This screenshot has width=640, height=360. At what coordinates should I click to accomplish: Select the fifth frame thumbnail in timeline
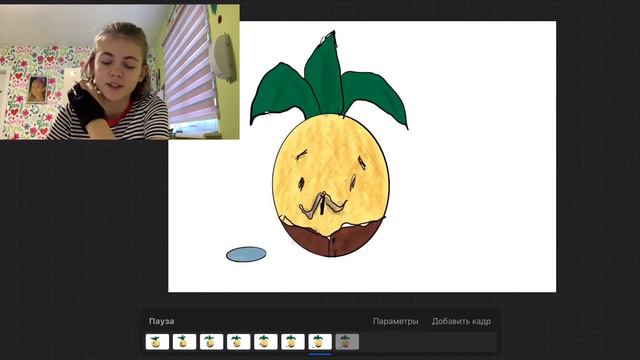coord(266,342)
